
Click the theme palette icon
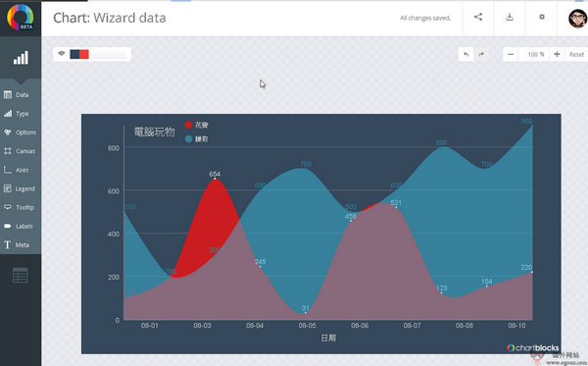62,54
